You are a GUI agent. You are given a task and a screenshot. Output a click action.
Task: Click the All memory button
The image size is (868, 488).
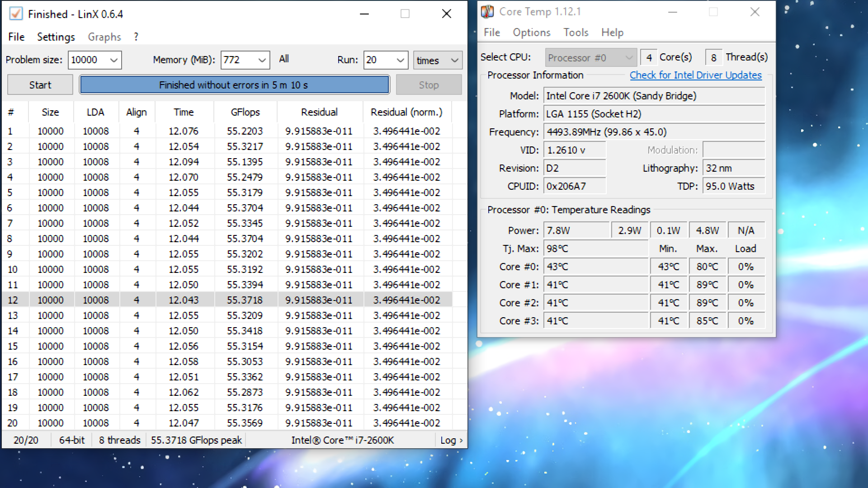click(284, 59)
